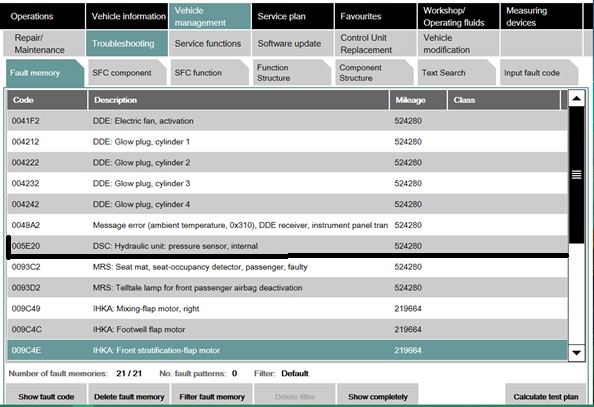Click mileage 219664 of 009C49 row
This screenshot has height=407, width=594.
pos(408,308)
